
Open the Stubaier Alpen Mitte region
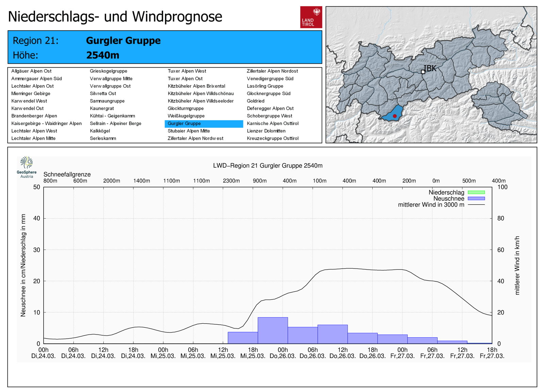189,131
